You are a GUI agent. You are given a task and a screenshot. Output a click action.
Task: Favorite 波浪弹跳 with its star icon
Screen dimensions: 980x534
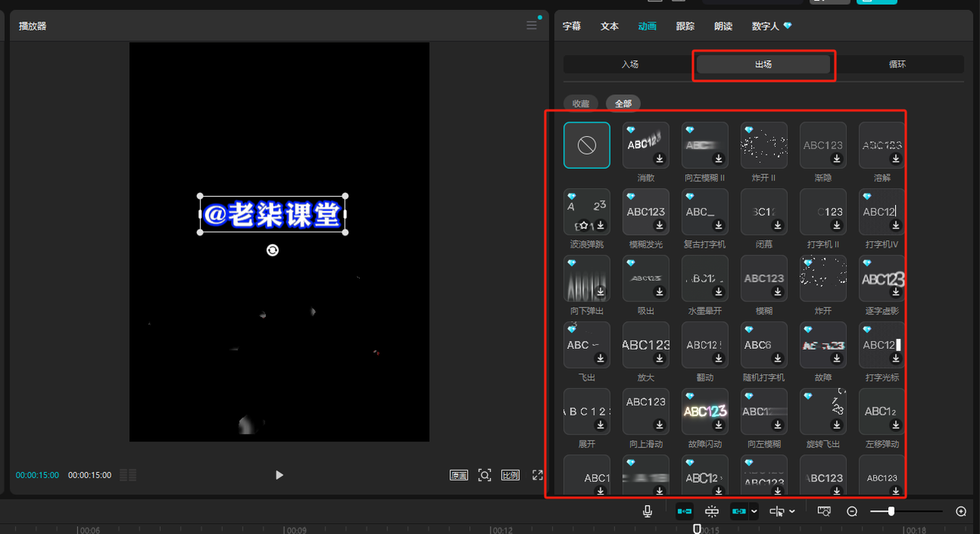point(583,226)
